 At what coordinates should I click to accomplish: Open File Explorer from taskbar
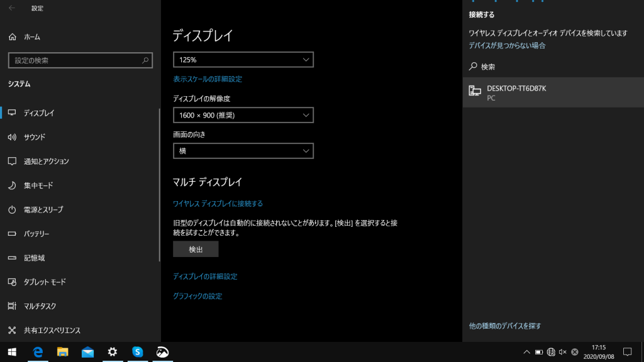click(62, 352)
